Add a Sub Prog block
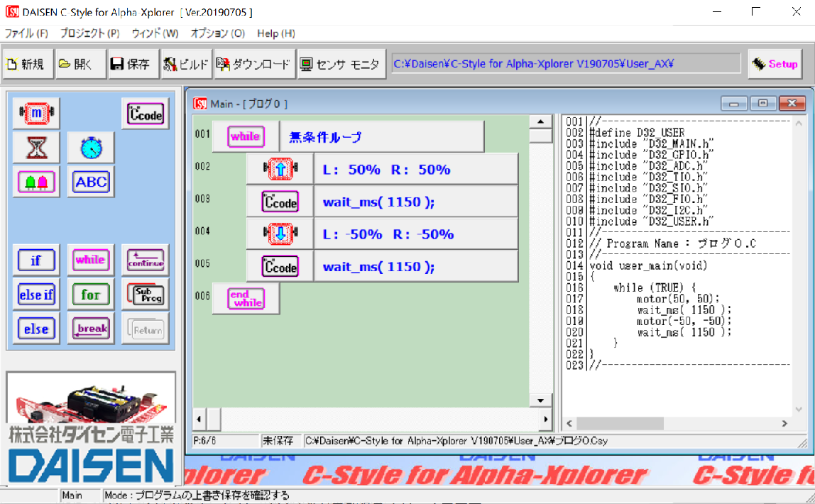The image size is (815, 504). (146, 295)
